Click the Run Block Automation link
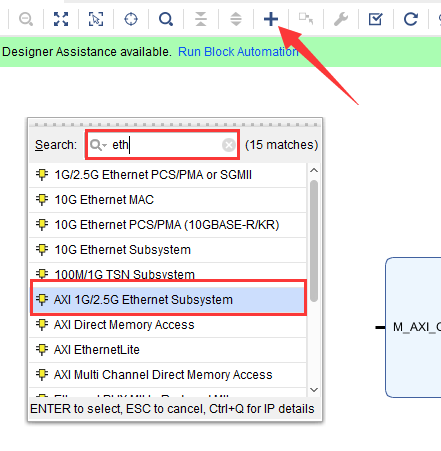The image size is (441, 451). [238, 52]
